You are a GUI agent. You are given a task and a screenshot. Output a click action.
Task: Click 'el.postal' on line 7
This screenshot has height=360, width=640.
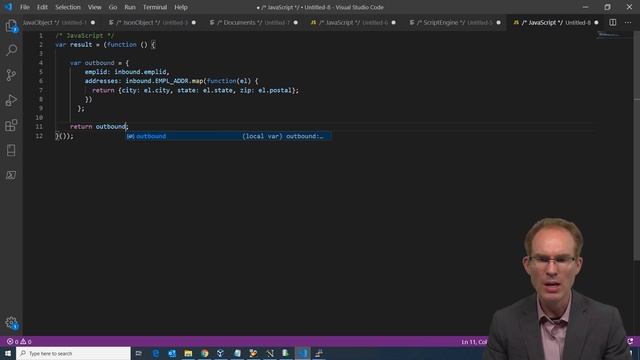[275, 90]
